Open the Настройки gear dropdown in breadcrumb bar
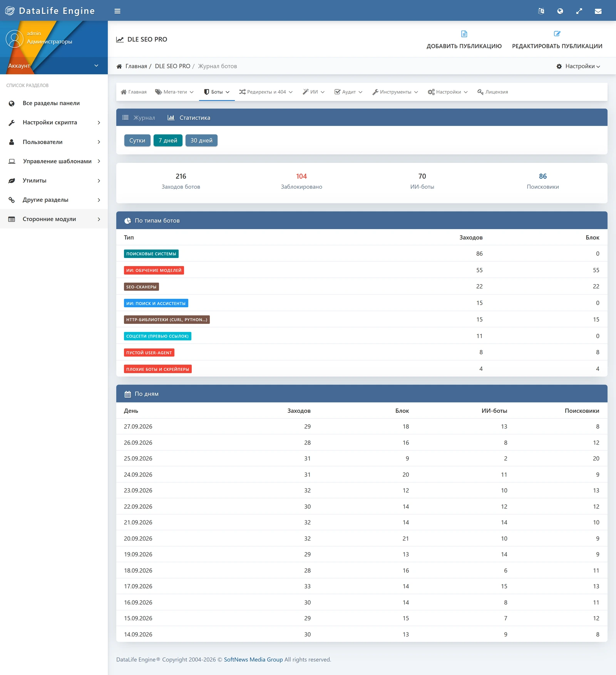 pyautogui.click(x=578, y=66)
